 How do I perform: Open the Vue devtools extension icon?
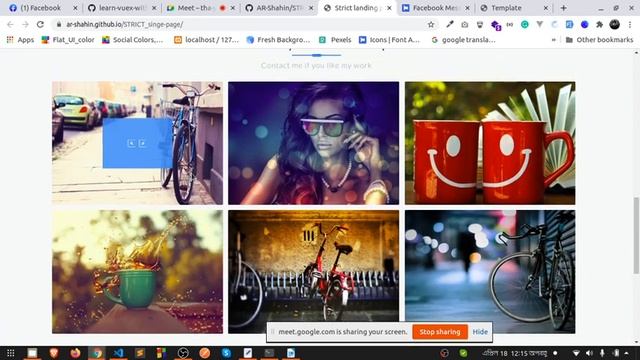540,24
